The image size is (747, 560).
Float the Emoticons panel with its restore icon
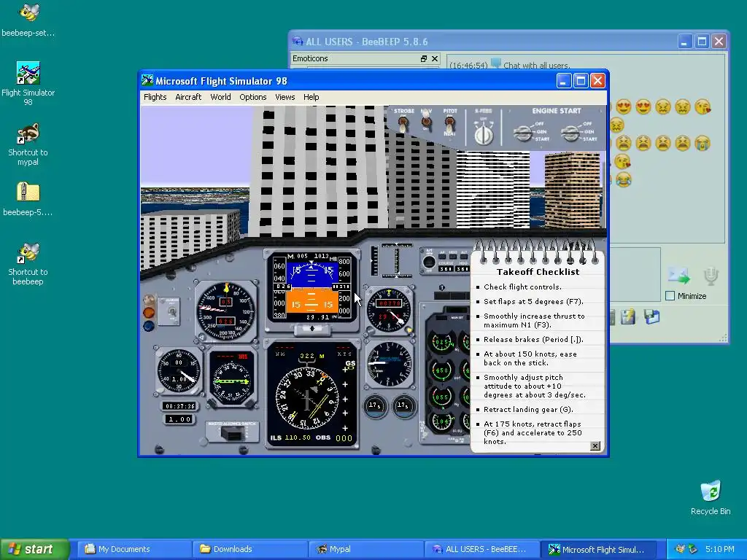click(x=424, y=58)
